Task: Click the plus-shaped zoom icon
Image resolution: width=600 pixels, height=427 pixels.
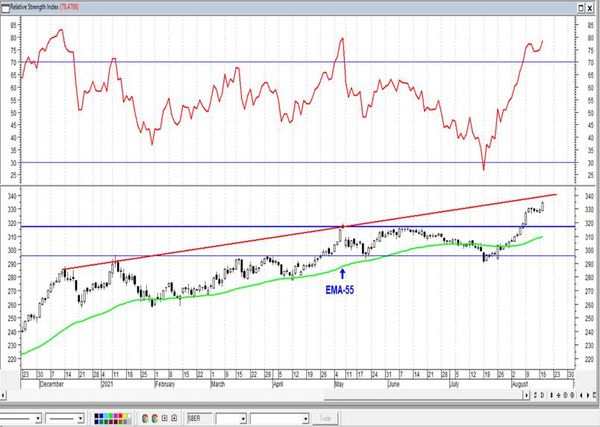Action: pyautogui.click(x=558, y=395)
